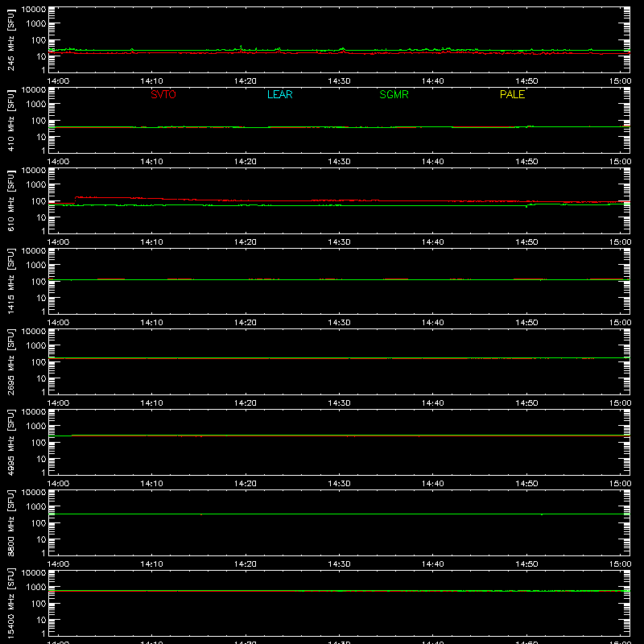
Task: Click 14:10 time label under 410 MHz plot
Action: click(x=151, y=162)
